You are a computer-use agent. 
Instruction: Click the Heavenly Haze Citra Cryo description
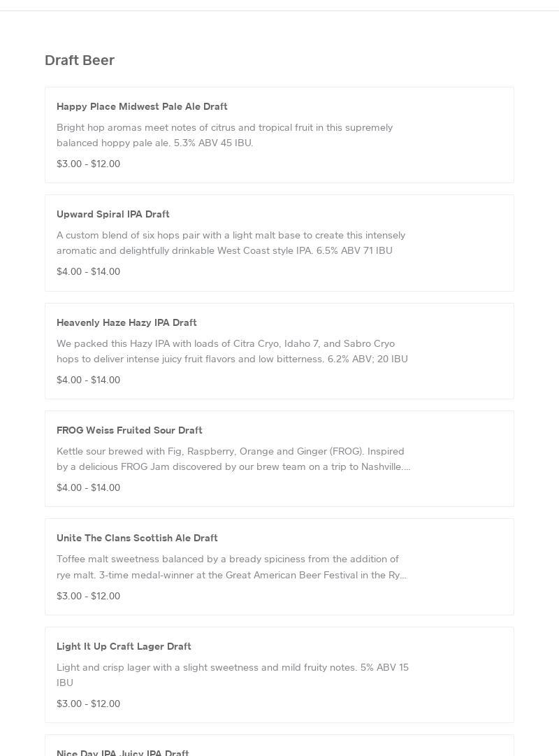[232, 351]
